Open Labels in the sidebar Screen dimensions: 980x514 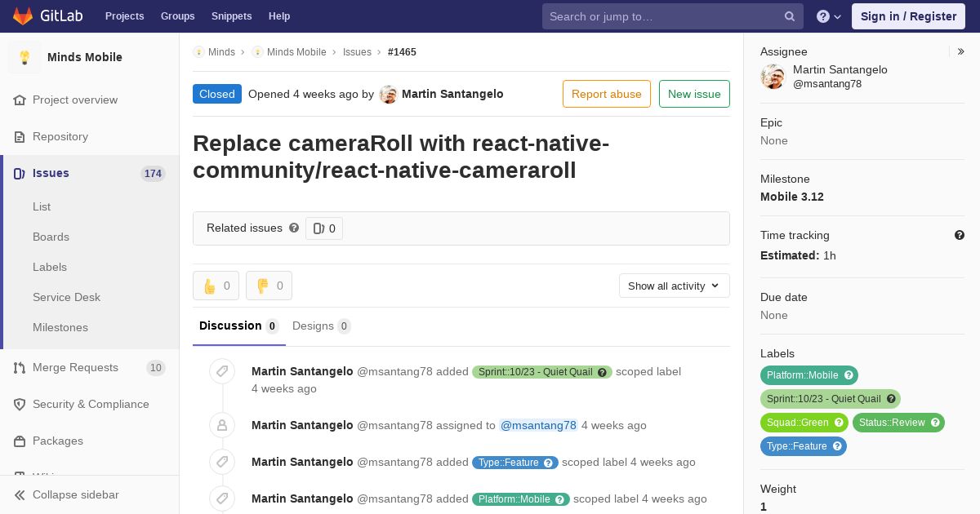point(50,267)
